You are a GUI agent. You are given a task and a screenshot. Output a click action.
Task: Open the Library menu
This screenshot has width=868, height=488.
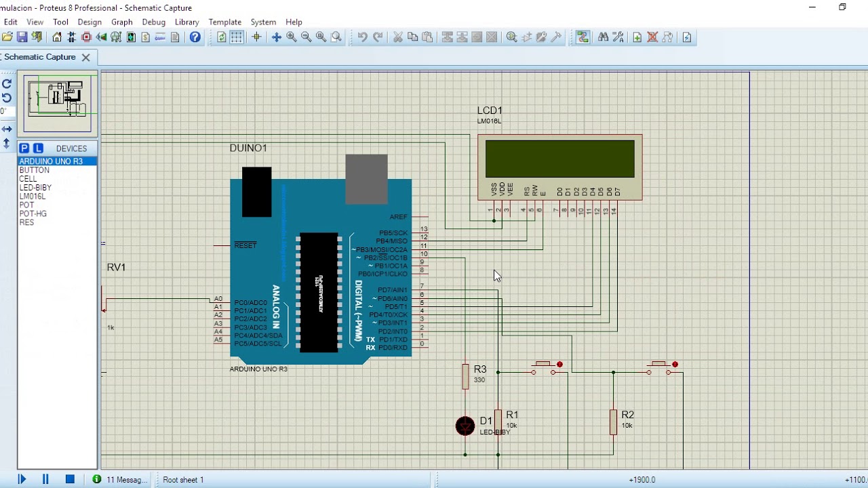pyautogui.click(x=186, y=22)
